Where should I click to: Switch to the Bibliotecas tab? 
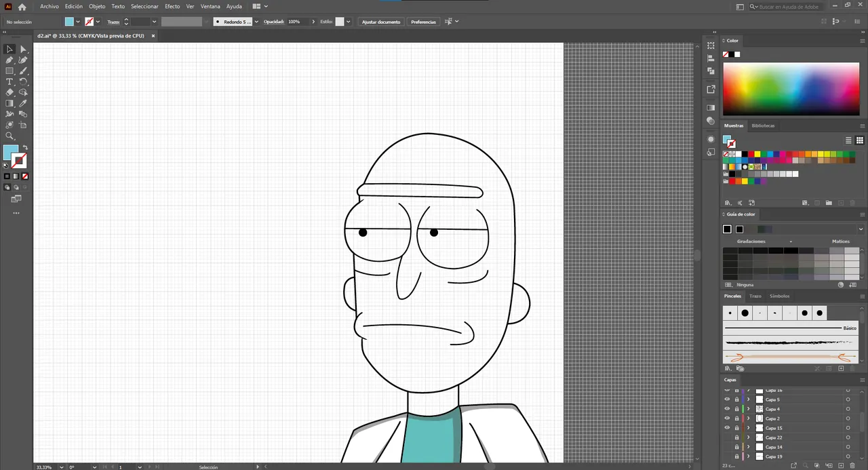pyautogui.click(x=763, y=125)
